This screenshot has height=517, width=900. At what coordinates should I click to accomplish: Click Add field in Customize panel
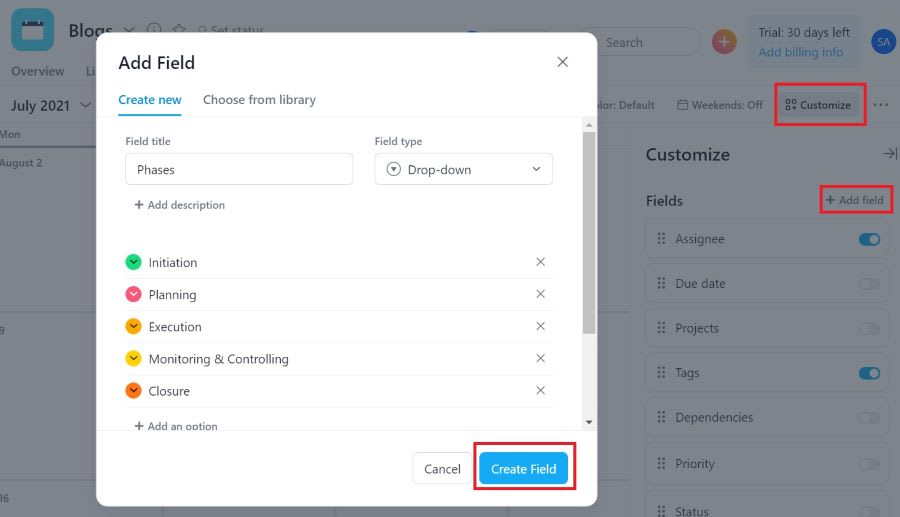855,200
